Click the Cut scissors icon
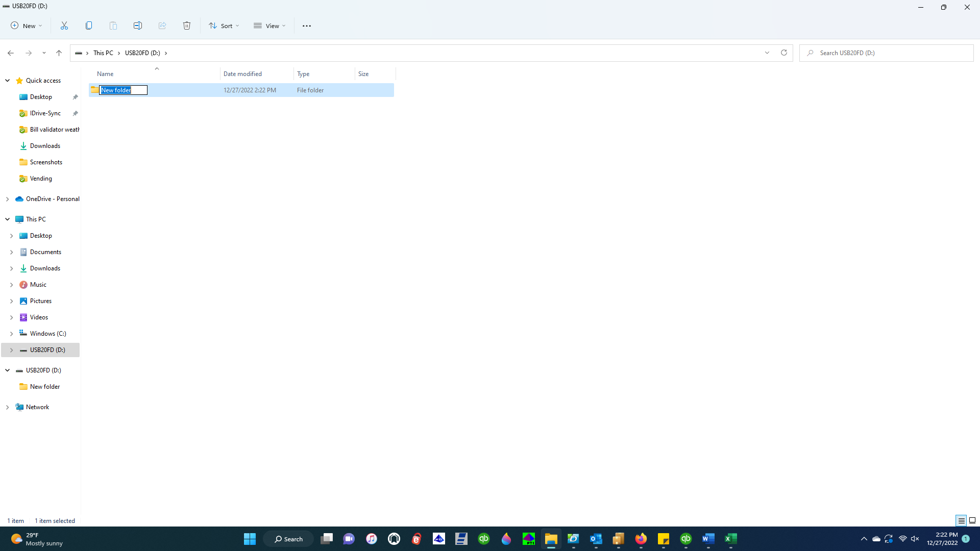 tap(64, 26)
